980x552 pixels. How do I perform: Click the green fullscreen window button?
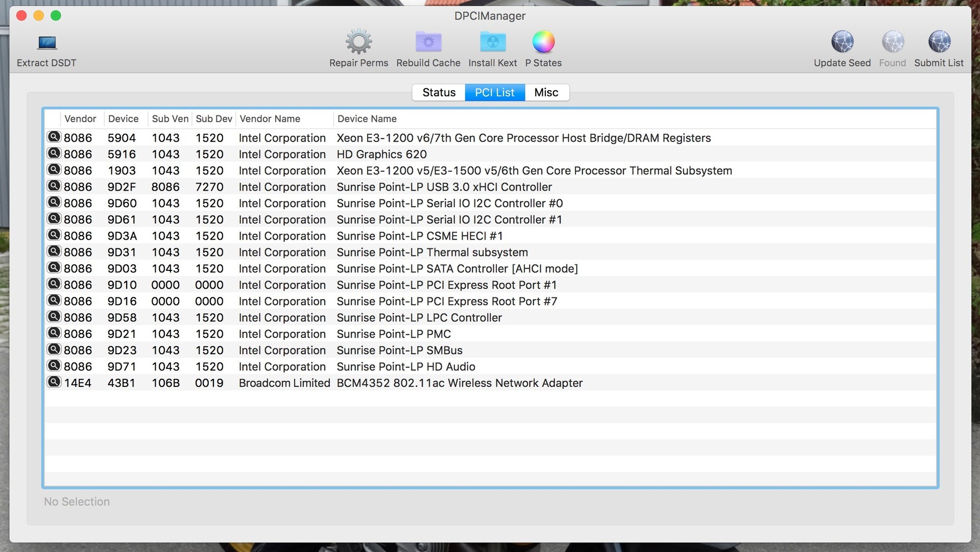(56, 16)
